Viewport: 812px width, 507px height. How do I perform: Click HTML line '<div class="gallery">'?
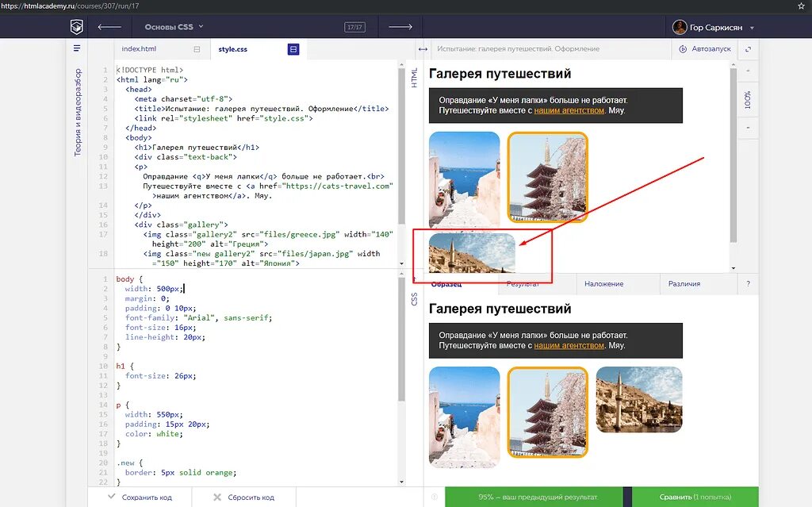point(182,225)
